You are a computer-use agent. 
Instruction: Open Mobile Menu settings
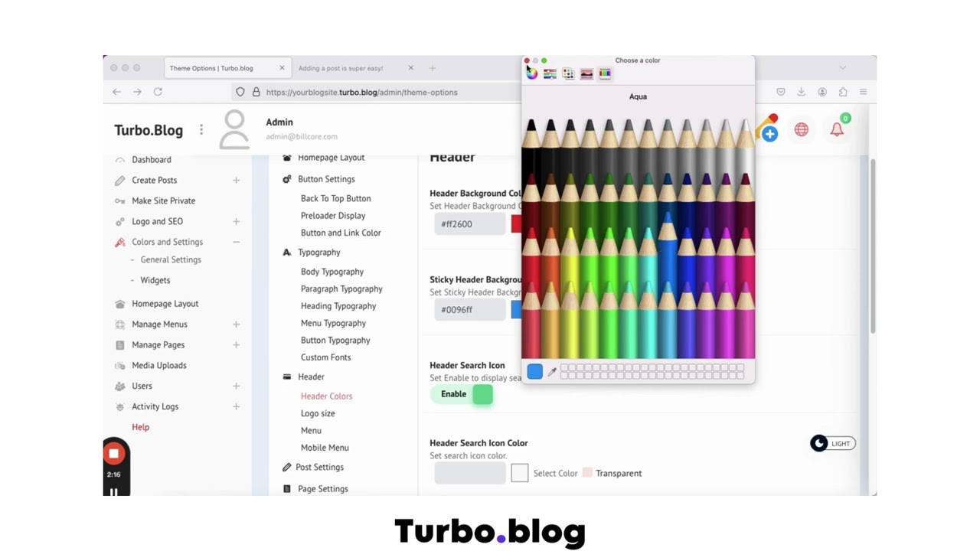pyautogui.click(x=325, y=448)
